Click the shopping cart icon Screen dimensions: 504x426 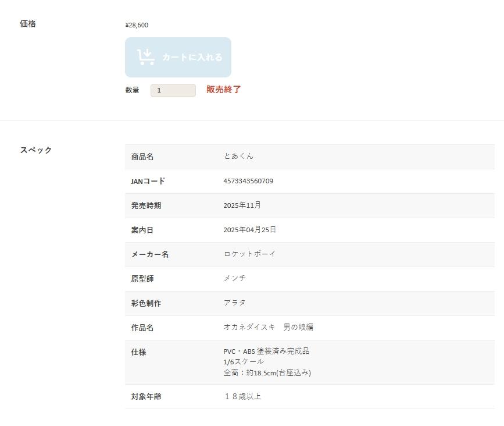pos(146,57)
